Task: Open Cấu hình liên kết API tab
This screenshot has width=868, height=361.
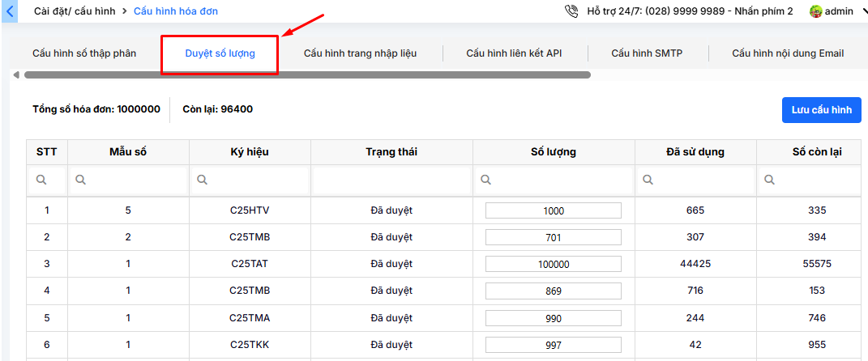Action: pos(514,53)
